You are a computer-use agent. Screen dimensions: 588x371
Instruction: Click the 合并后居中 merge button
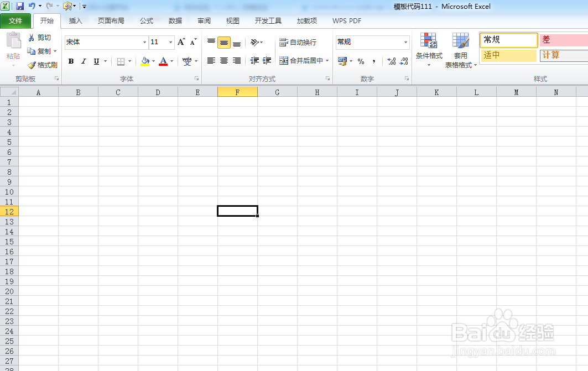click(301, 60)
